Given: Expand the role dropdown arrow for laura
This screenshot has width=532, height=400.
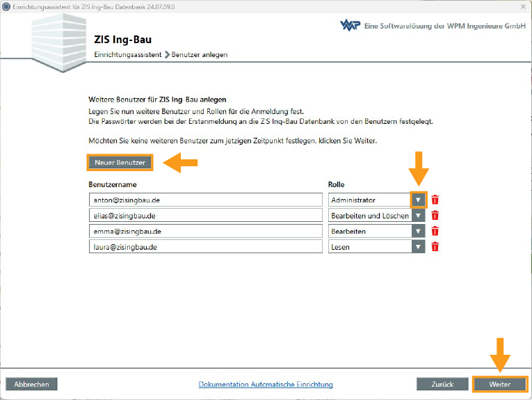Looking at the screenshot, I should [419, 247].
